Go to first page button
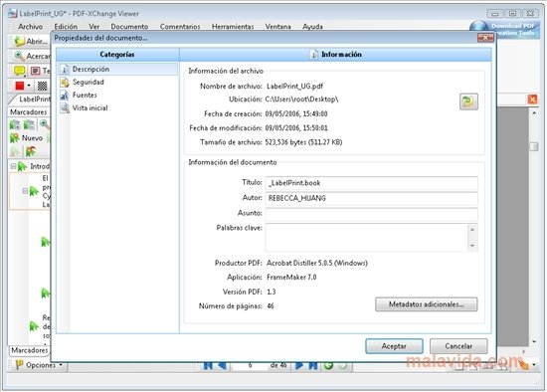 208,365
